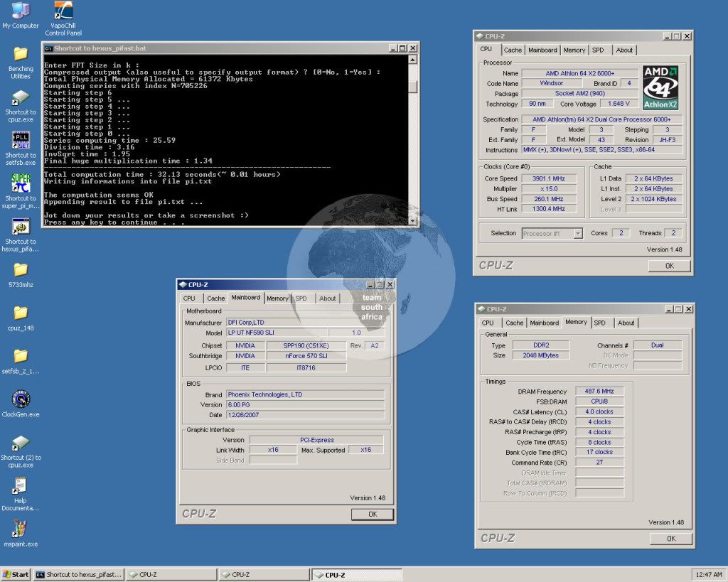Click the Start button

tap(16, 575)
